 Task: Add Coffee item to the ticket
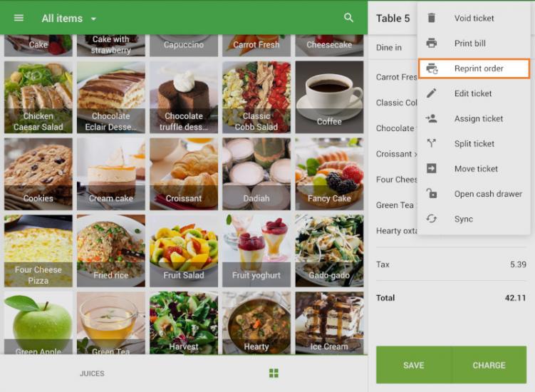click(329, 98)
